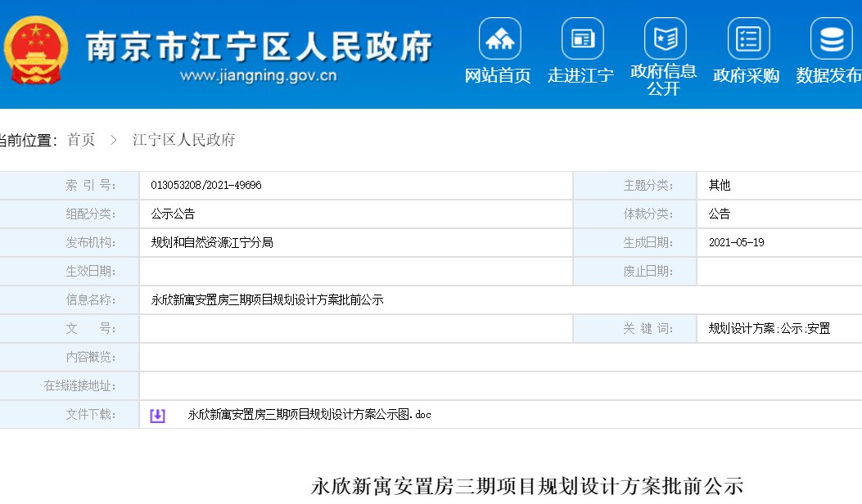Click the house icon for 网站首页

(x=499, y=38)
